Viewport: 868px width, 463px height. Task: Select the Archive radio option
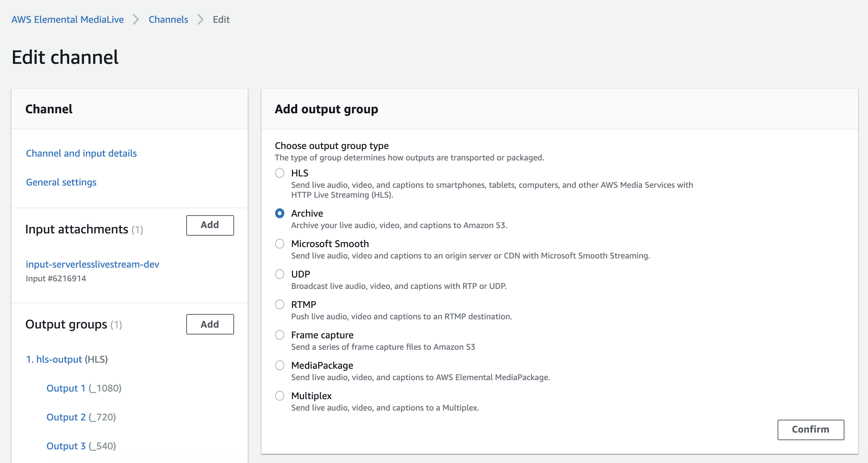[280, 214]
